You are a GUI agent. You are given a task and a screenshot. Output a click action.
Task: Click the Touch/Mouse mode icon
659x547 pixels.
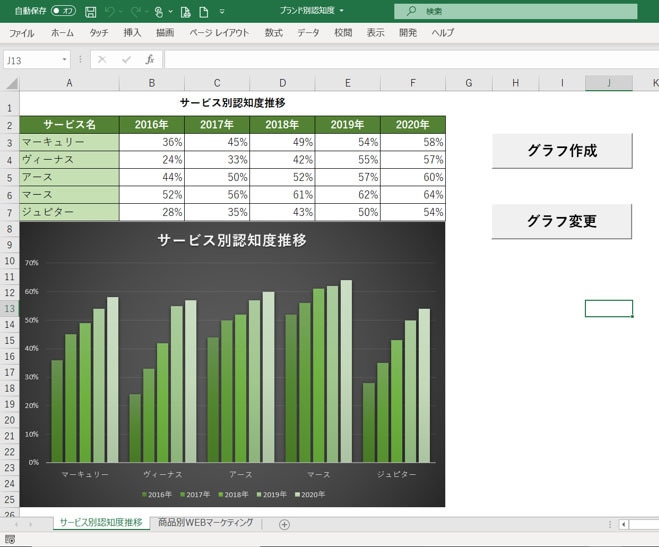pos(159,12)
